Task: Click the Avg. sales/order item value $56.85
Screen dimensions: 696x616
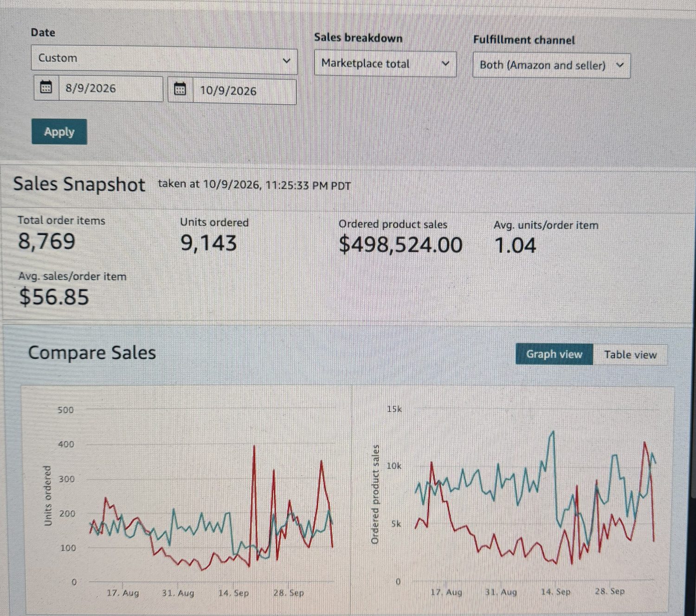Action: [x=54, y=297]
